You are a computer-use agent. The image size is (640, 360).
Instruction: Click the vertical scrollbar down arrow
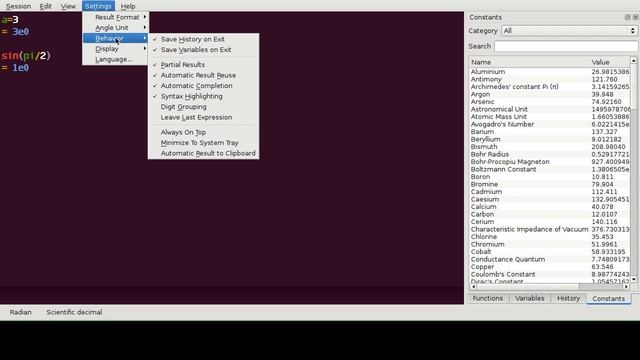point(633,280)
